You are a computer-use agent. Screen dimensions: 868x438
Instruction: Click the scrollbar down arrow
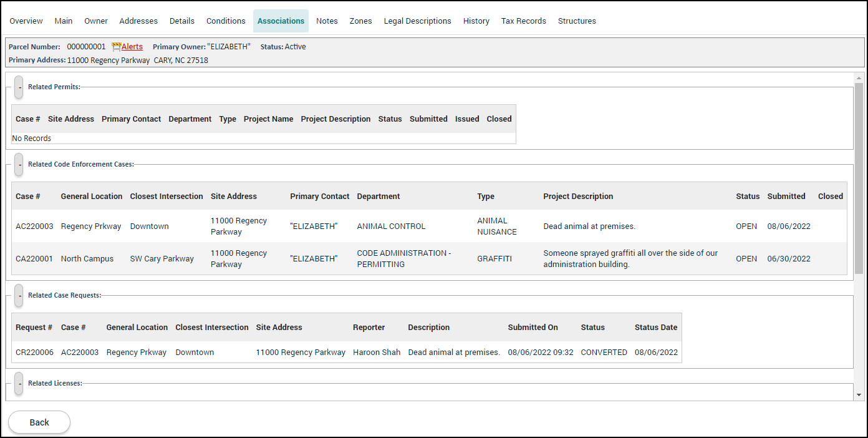point(859,395)
